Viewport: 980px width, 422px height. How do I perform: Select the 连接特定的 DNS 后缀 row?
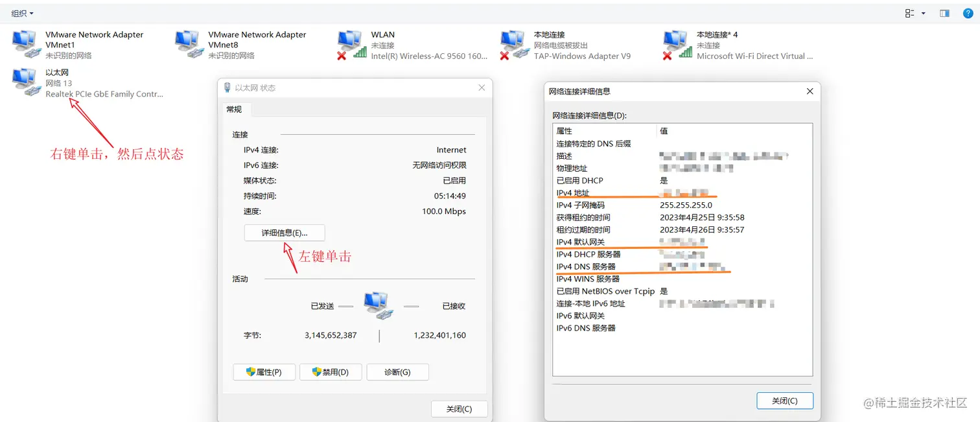[x=682, y=143]
